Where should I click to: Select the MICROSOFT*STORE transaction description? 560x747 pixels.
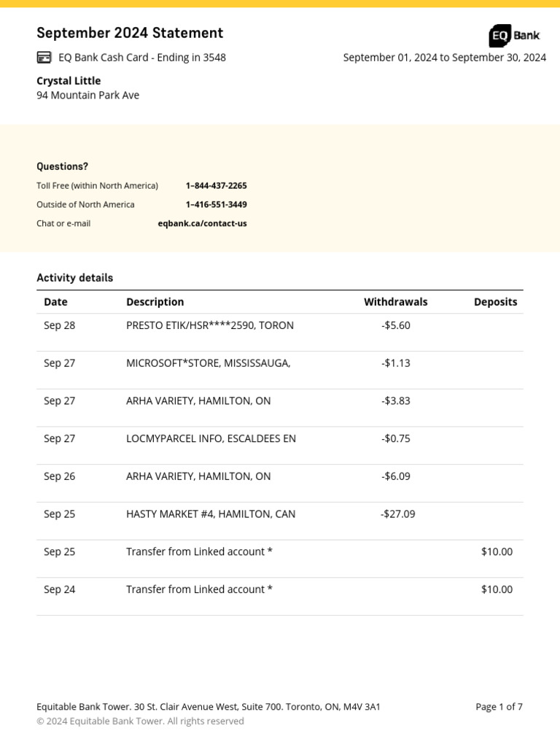[208, 363]
